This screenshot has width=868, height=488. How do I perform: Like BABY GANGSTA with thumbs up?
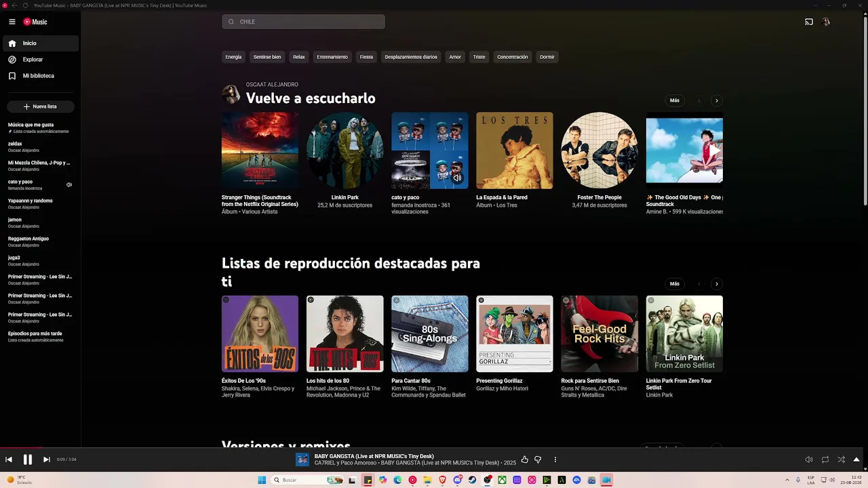[x=524, y=460]
